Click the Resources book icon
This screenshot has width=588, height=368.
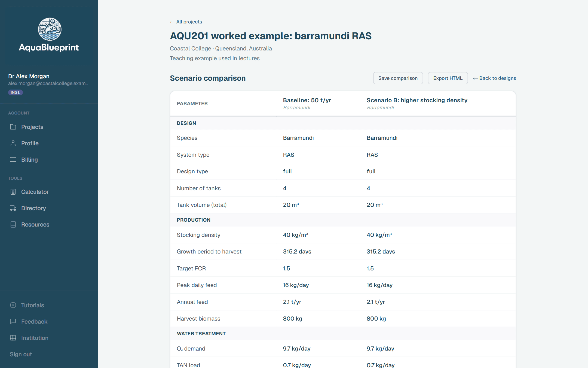coord(13,224)
